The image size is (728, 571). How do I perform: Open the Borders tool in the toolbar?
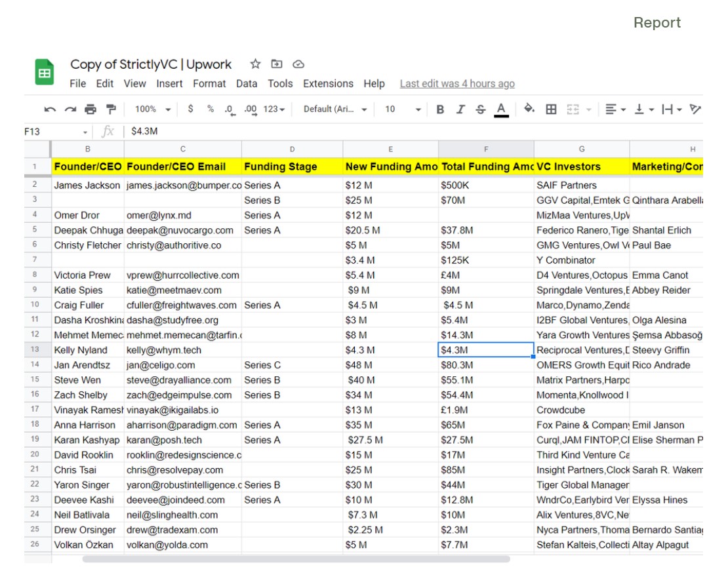[x=551, y=109]
